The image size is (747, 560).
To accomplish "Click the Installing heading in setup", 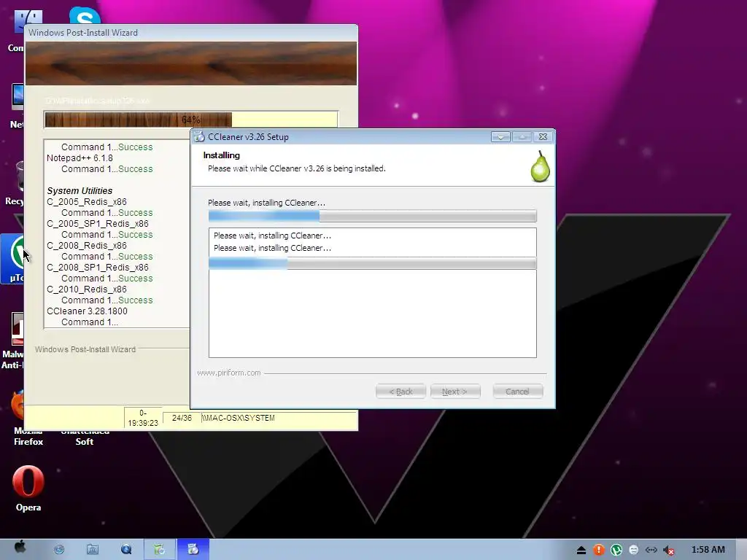I will 222,155.
